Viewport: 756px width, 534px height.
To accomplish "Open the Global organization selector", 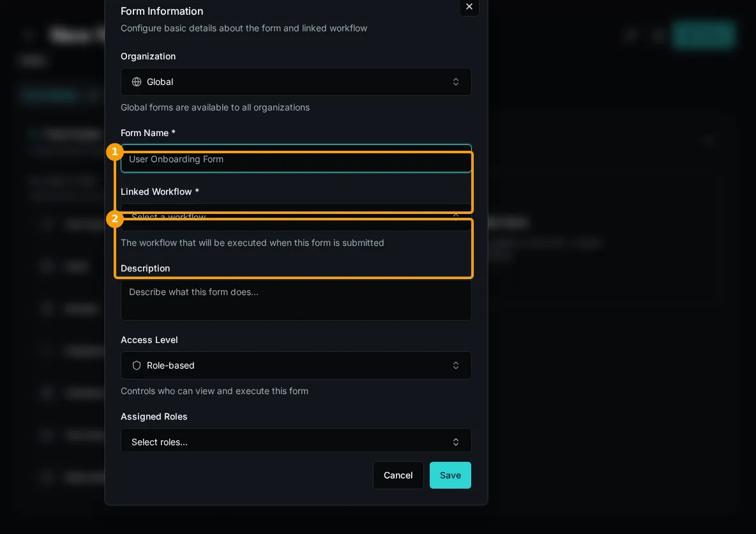I will [x=296, y=82].
